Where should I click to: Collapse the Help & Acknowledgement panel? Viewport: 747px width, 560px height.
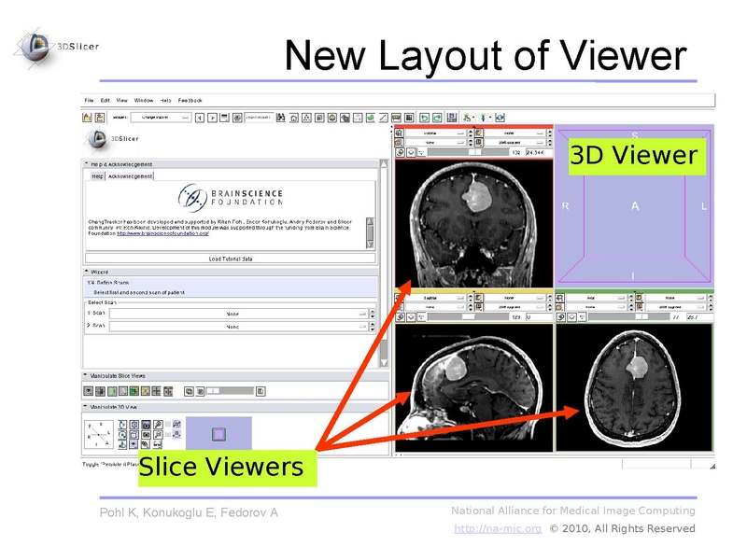point(87,163)
